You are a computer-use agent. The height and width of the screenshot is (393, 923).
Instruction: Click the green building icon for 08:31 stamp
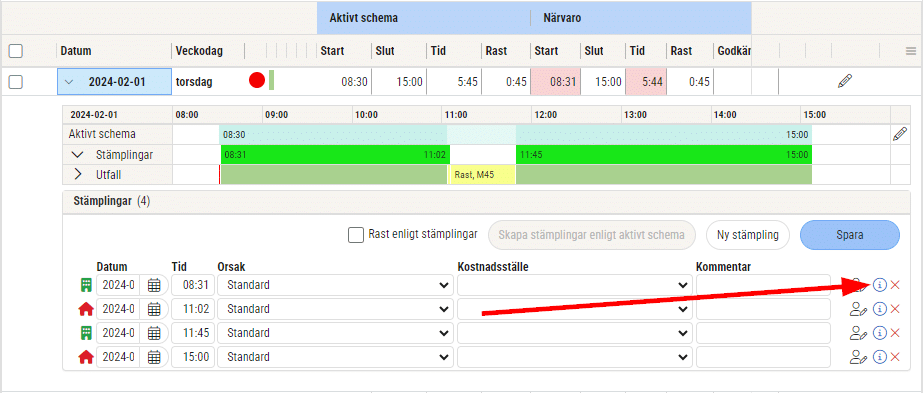pos(86,285)
